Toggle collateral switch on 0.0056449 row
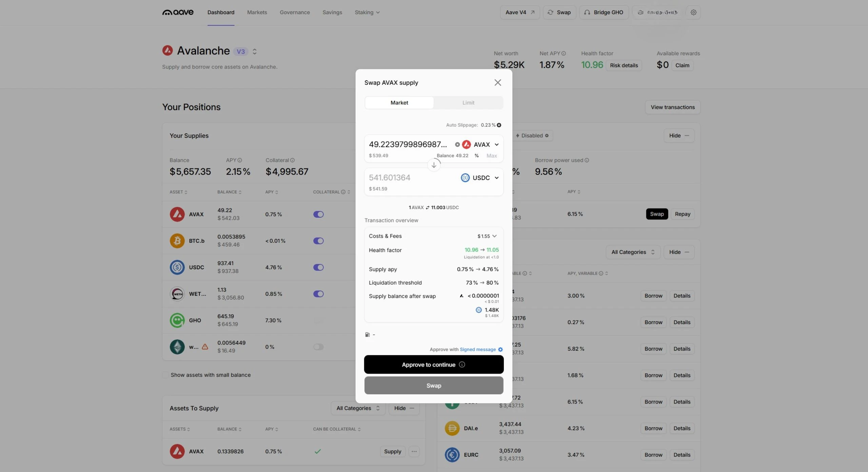The height and width of the screenshot is (472, 868). [x=318, y=347]
